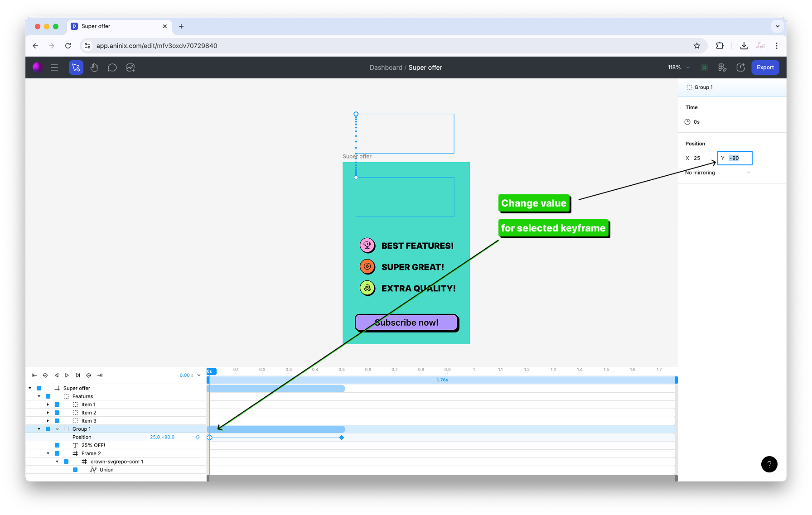812x515 pixels.
Task: Collapse Group 1 properties chevron
Action: click(x=57, y=429)
